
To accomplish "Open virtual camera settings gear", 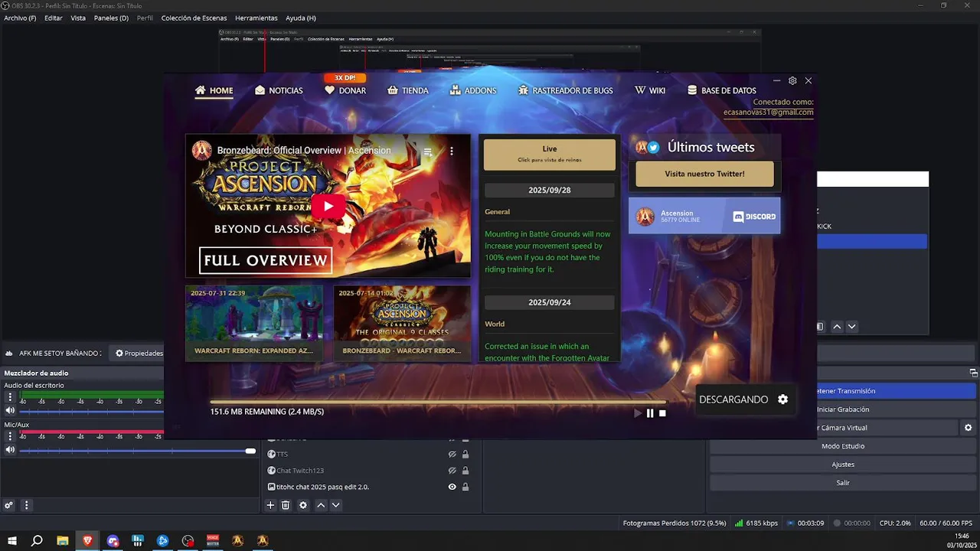I will pyautogui.click(x=968, y=428).
